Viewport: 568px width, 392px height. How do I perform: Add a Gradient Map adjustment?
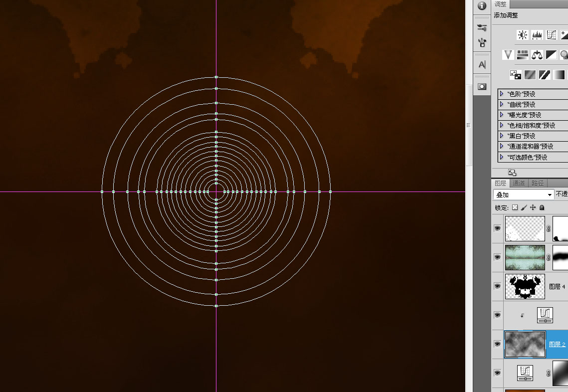tap(559, 75)
